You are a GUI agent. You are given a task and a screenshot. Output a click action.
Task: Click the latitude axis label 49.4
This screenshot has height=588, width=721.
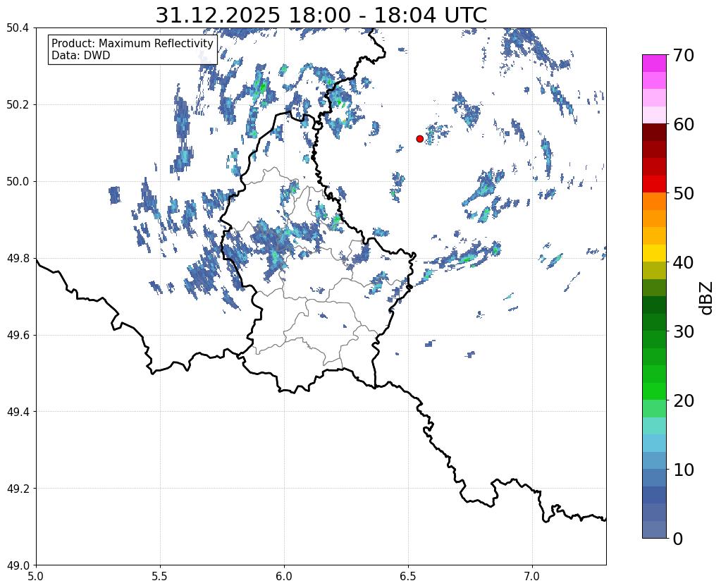[x=18, y=412]
